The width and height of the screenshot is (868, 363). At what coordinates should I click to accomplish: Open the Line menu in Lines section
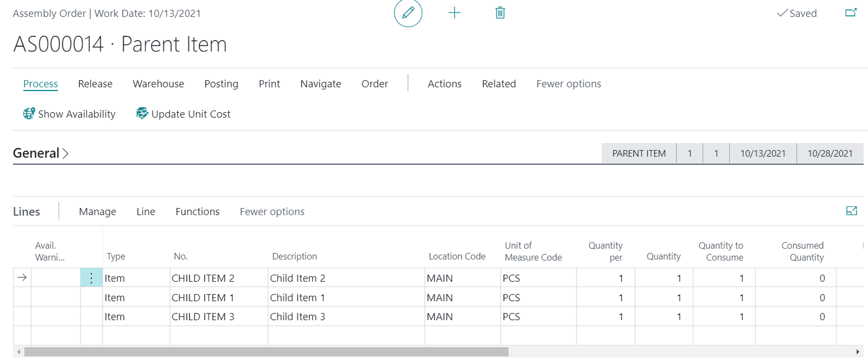[145, 212]
